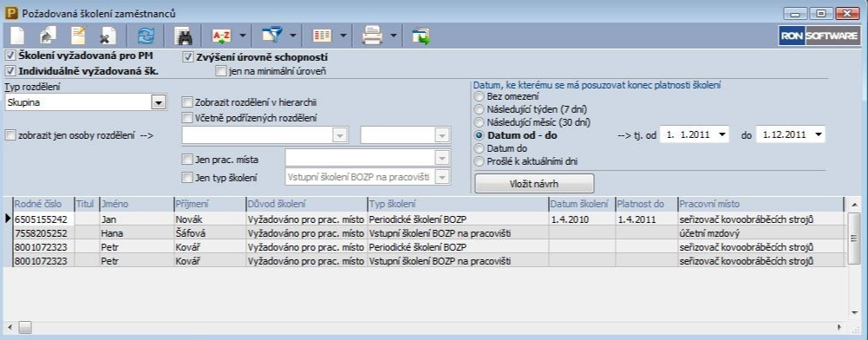The height and width of the screenshot is (340, 868).
Task: Click the Vložit návrh button
Action: coord(534,183)
